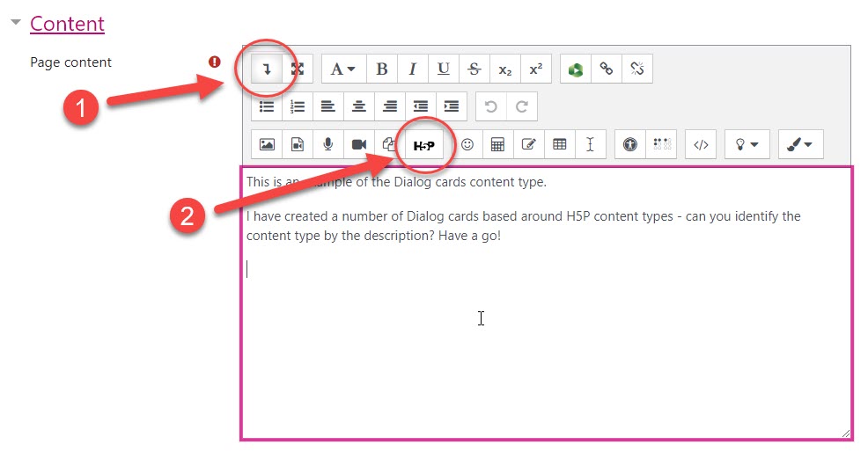Collapse the Content section triangle
868x452 pixels.
point(16,22)
